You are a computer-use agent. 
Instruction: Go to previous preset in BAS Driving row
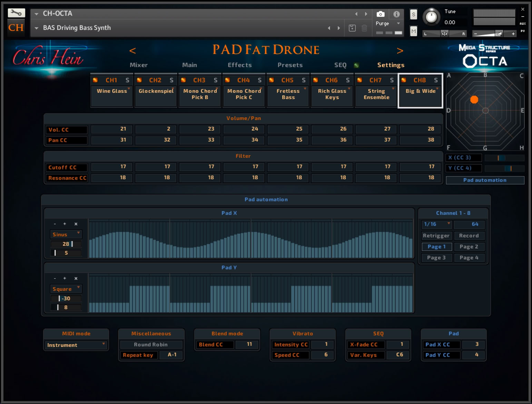coord(329,28)
